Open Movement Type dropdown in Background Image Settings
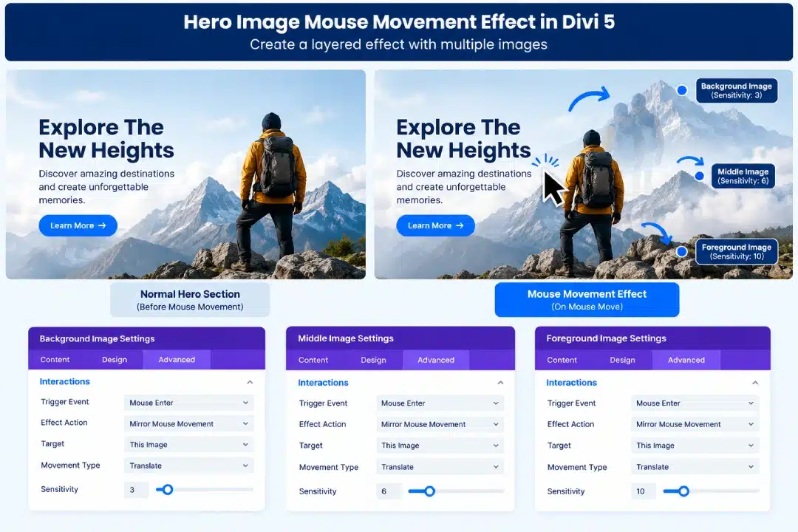The image size is (798, 532). pos(189,465)
